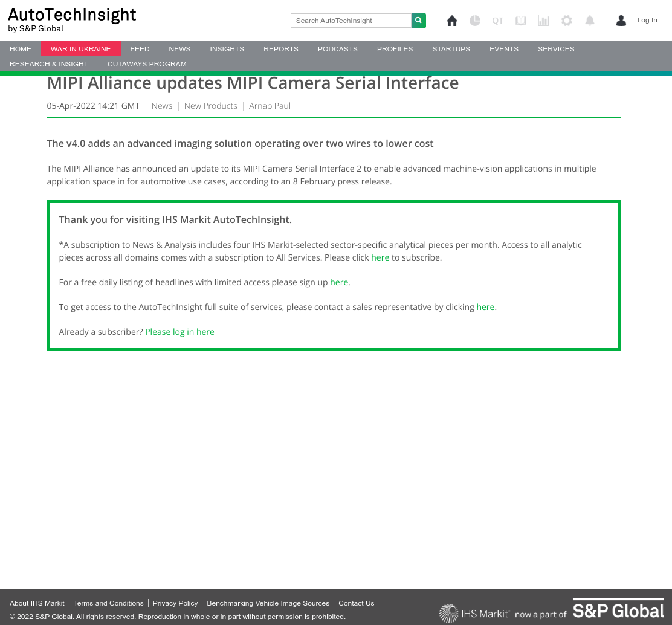
Task: Open the INSIGHTS menu item
Action: click(227, 49)
